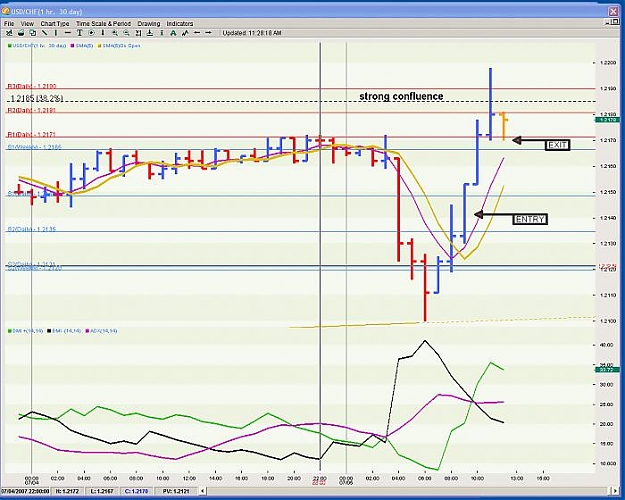This screenshot has width=625, height=500.
Task: Click the green current price tag on axis
Action: pos(607,119)
